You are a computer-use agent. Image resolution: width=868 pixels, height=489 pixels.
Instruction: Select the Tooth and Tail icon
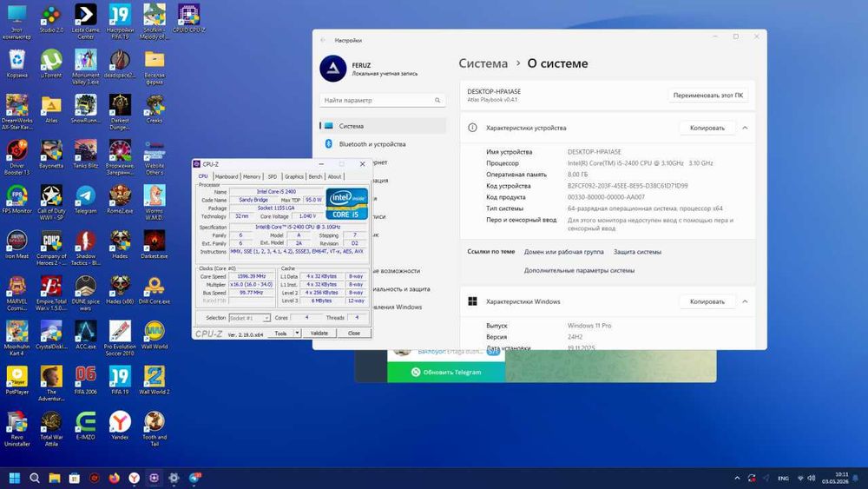154,429
